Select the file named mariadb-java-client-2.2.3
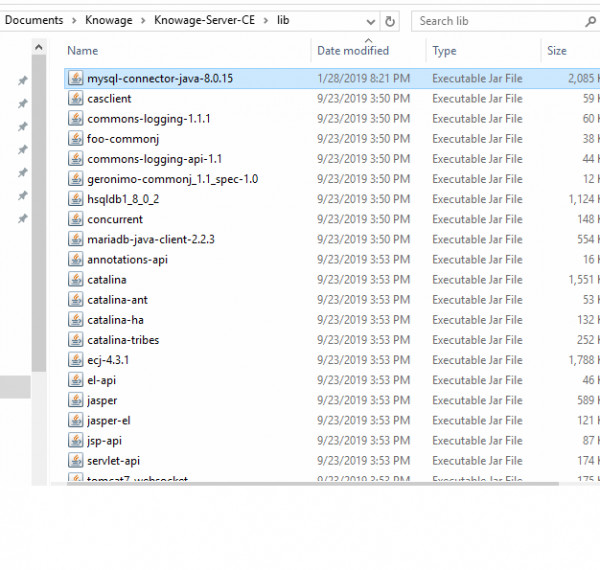This screenshot has height=570, width=600. [151, 239]
